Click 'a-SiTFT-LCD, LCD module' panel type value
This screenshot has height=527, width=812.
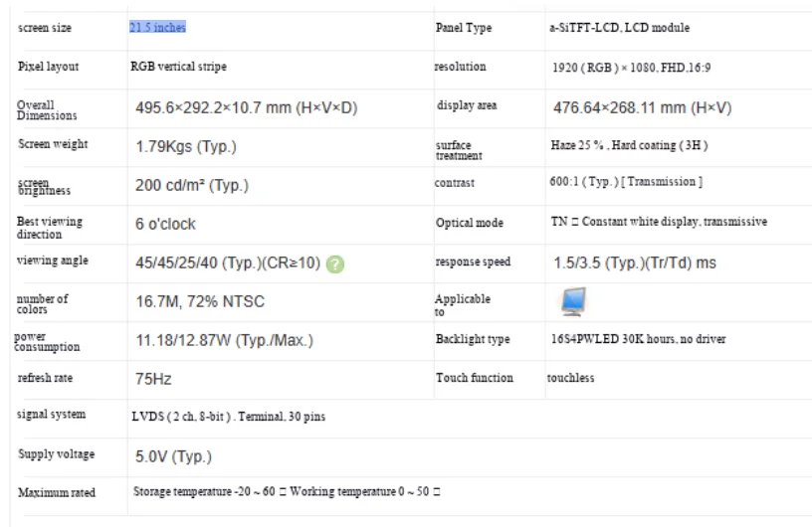619,28
